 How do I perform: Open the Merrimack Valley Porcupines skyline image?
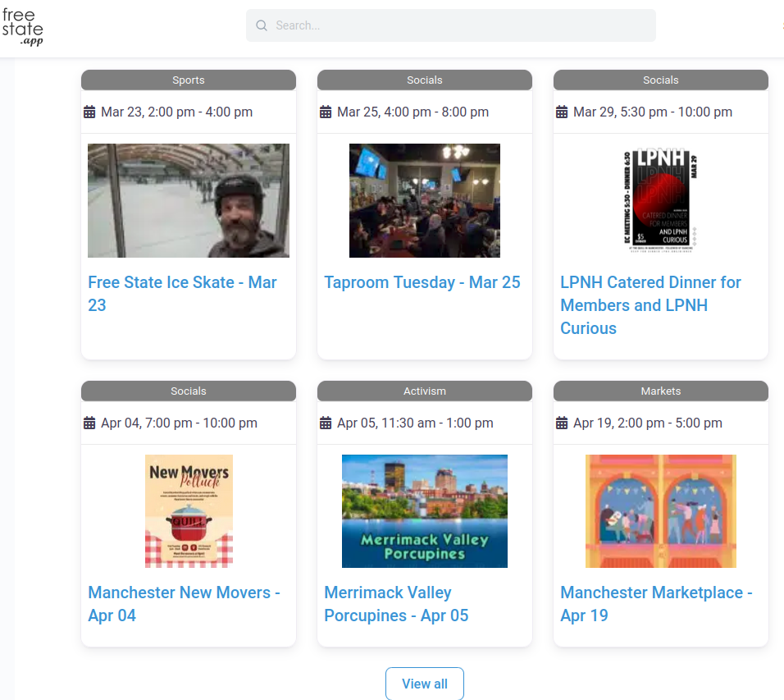425,511
